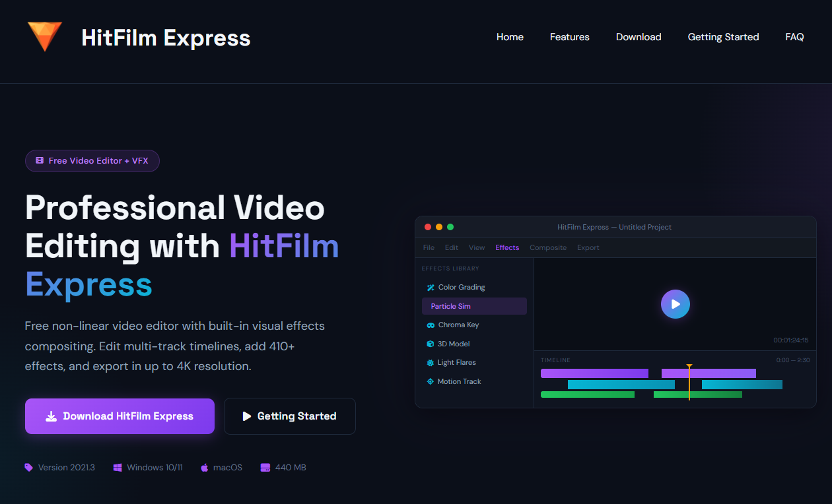Open the Download nav link
This screenshot has height=504, width=832.
tap(639, 37)
